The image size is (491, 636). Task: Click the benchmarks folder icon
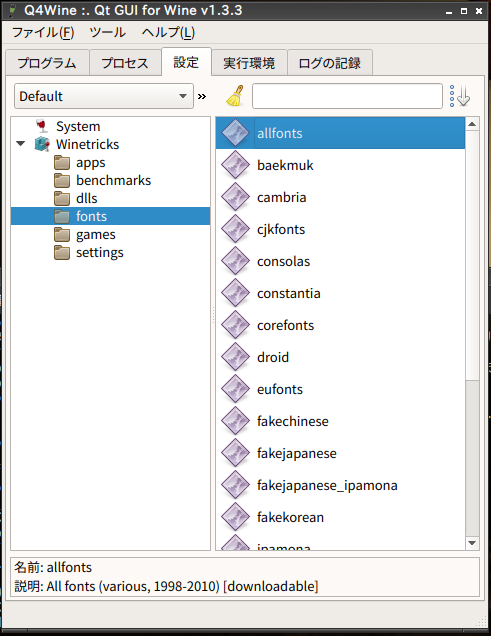point(62,180)
